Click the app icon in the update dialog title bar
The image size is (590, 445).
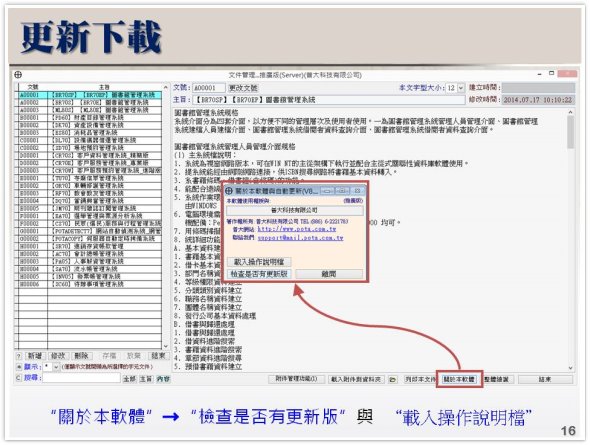[x=229, y=191]
